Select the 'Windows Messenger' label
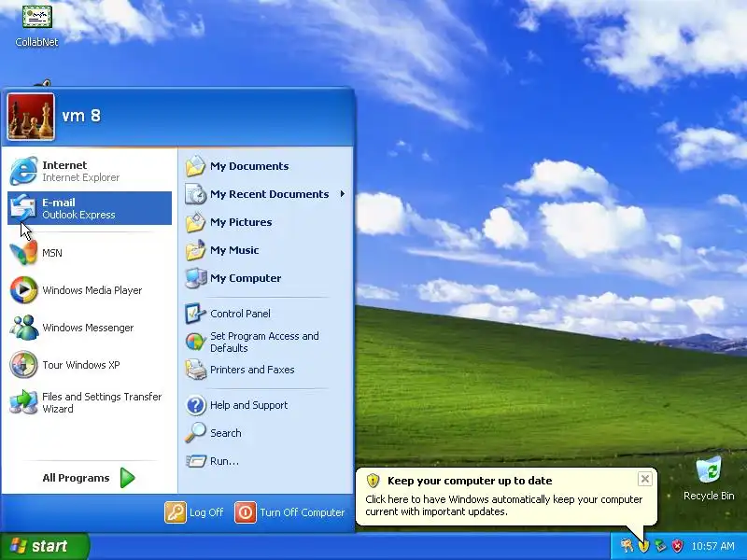The height and width of the screenshot is (560, 747). 88,328
